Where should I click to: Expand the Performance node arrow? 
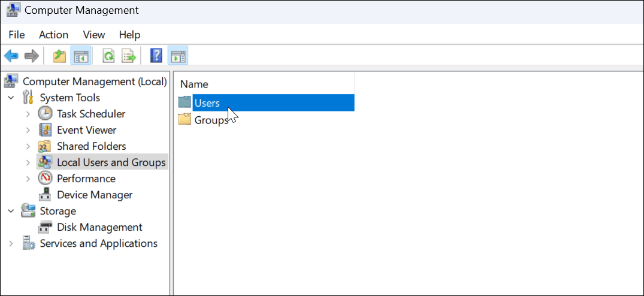(x=28, y=179)
